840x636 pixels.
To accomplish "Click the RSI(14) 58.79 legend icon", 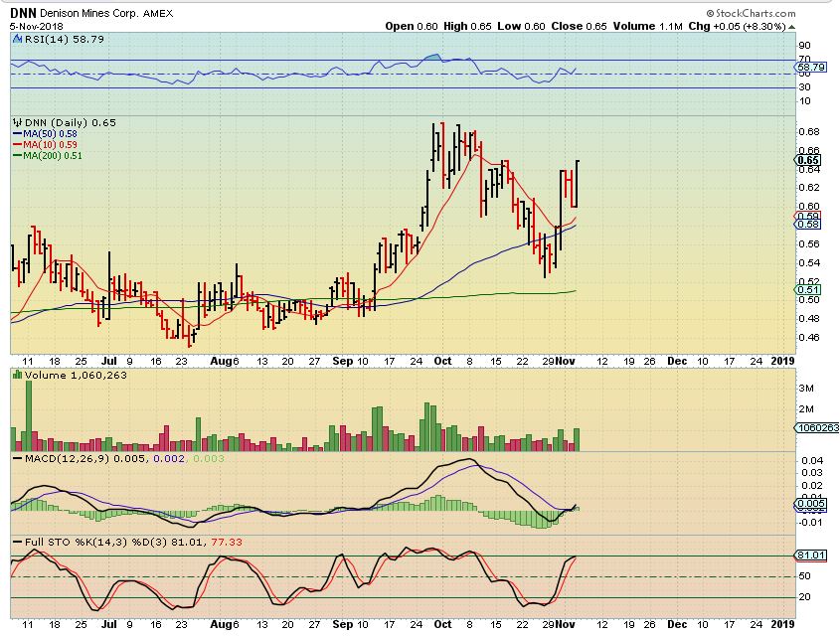I will [x=18, y=39].
